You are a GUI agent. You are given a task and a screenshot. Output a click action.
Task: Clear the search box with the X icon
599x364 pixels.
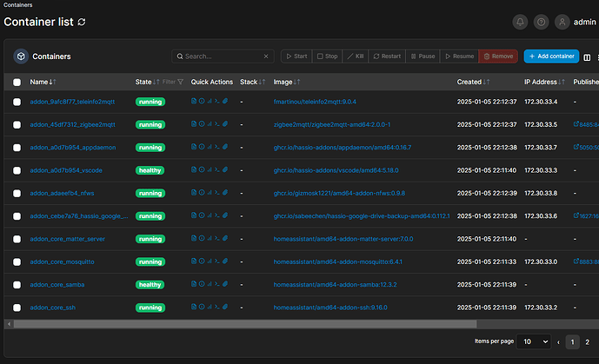coord(266,56)
